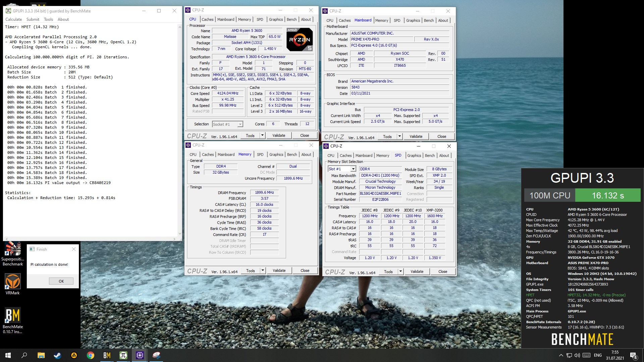Viewport: 644px width, 362px height.
Task: Switch to Memory tab in SPD window
Action: coord(383,156)
